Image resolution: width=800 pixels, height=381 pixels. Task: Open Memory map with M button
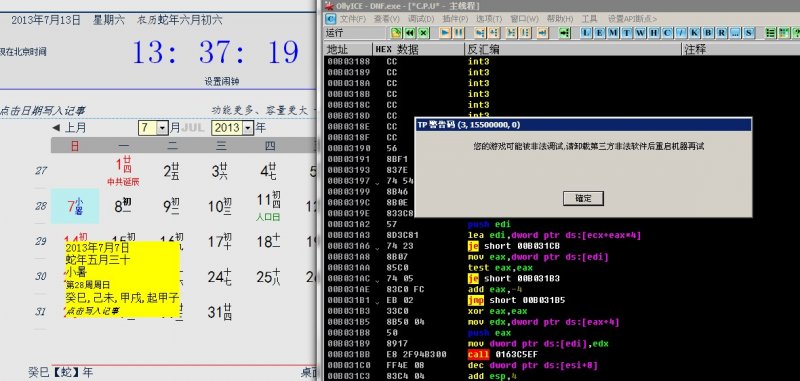pyautogui.click(x=613, y=33)
